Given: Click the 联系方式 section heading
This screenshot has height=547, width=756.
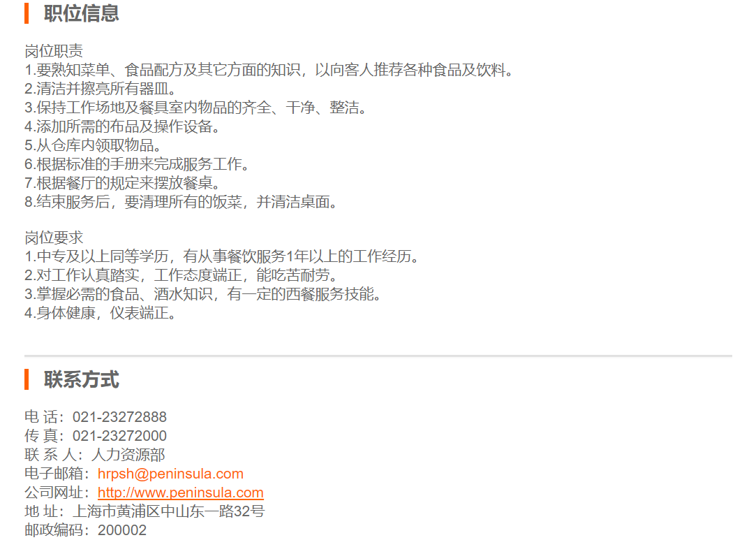Looking at the screenshot, I should tap(81, 379).
